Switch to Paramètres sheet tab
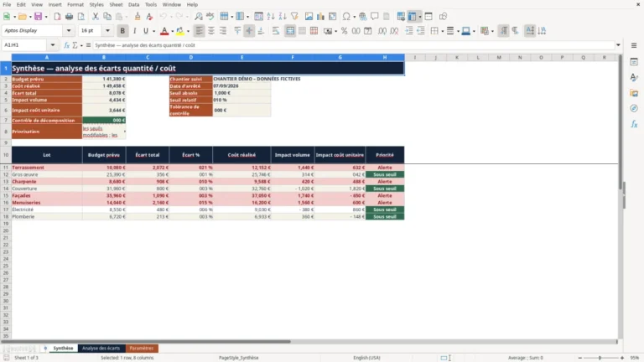The width and height of the screenshot is (644, 362). [x=141, y=348]
